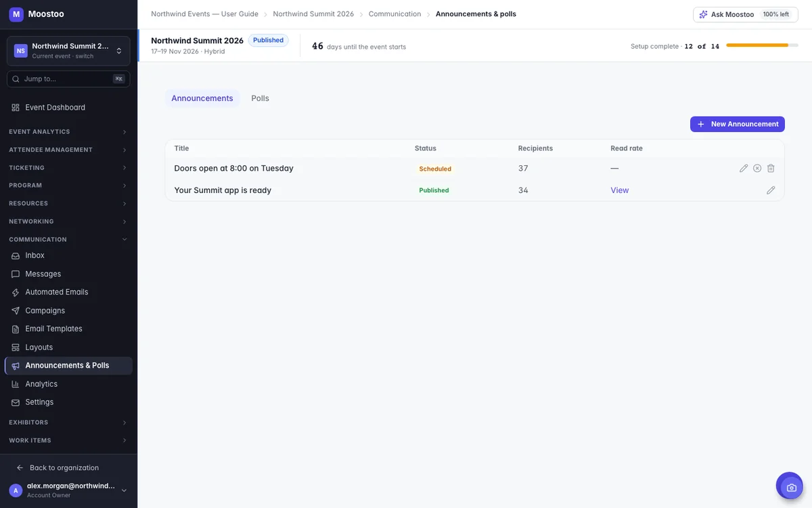Click the Published status in announcements table

point(434,190)
